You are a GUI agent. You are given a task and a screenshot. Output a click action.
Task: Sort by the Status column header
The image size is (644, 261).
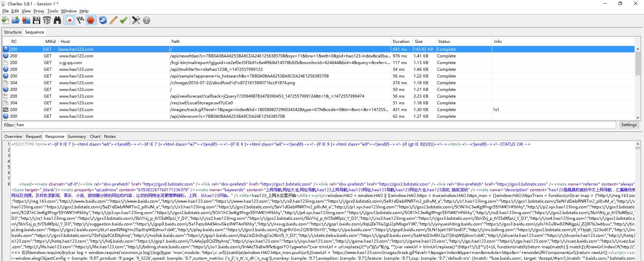pyautogui.click(x=464, y=41)
